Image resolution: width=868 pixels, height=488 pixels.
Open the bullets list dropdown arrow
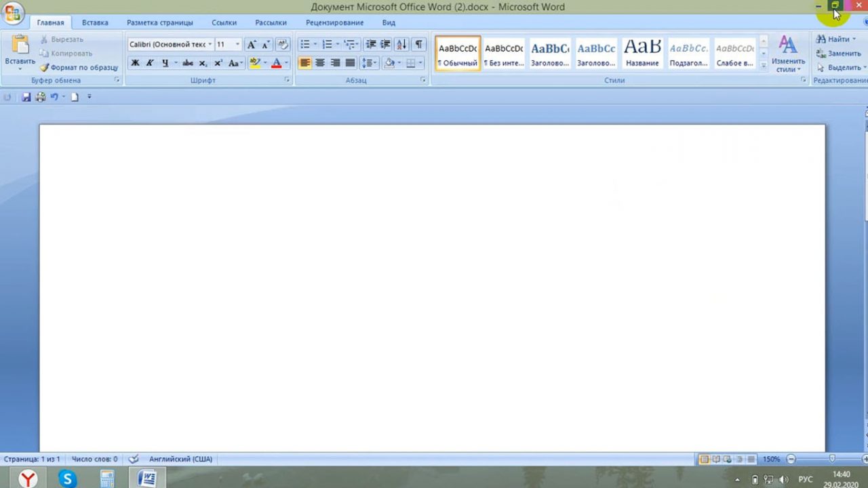pyautogui.click(x=315, y=44)
